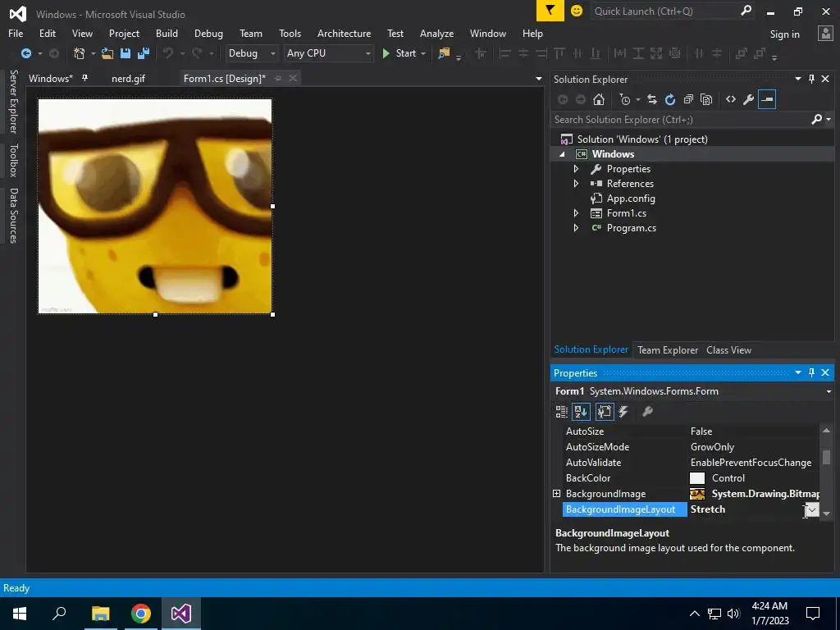Viewport: 840px width, 630px height.
Task: Click the BackgroundImage bitmap thumbnail swatch
Action: [697, 493]
